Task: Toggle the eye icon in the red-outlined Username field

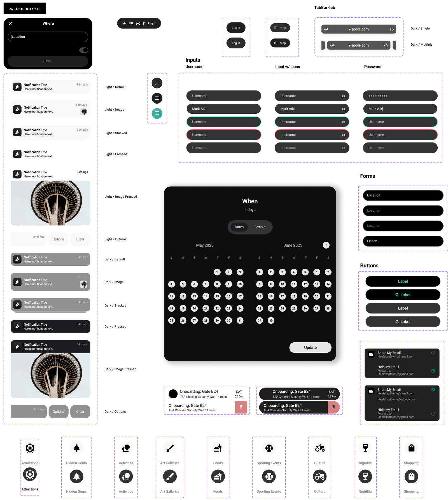Action: [x=343, y=135]
